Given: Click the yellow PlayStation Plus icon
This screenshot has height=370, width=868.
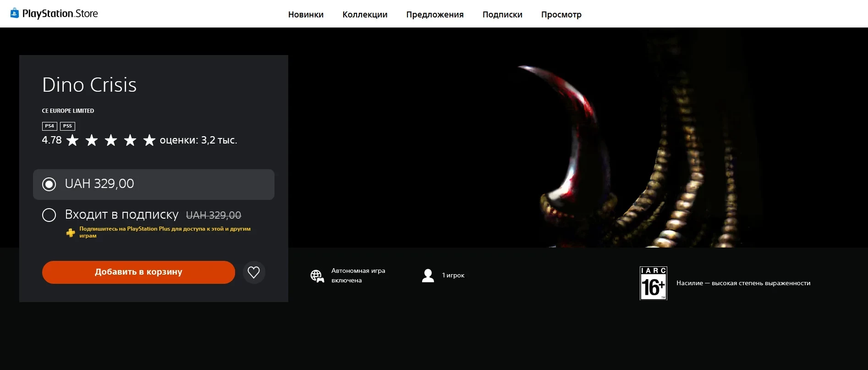Looking at the screenshot, I should pos(71,233).
